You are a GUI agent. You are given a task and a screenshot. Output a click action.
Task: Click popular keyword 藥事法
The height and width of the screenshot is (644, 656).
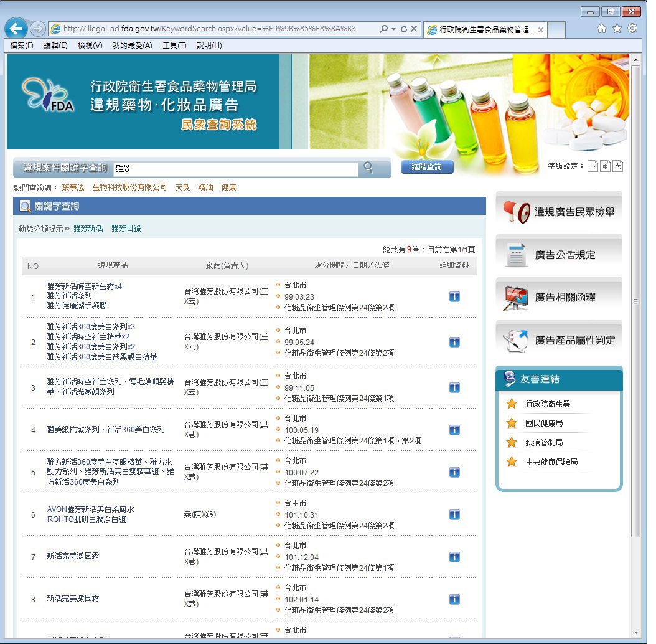pos(73,187)
